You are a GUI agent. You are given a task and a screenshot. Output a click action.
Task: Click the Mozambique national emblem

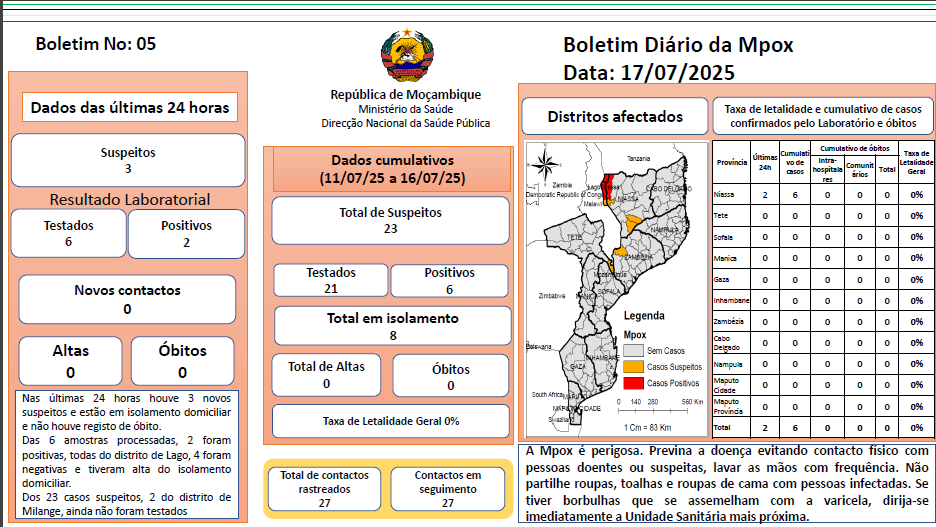click(407, 56)
